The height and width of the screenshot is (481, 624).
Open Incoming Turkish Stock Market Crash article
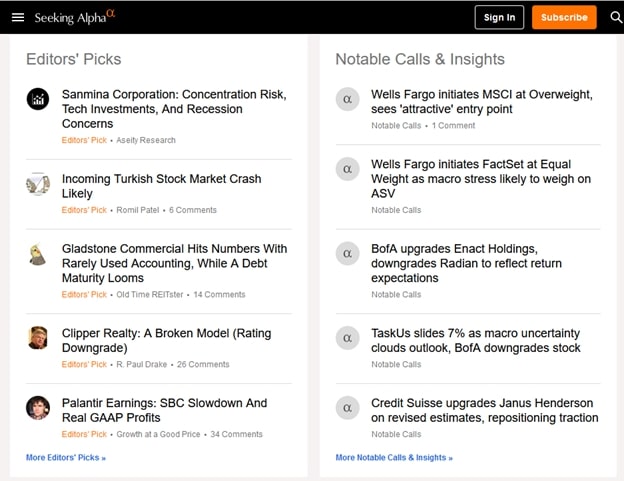tap(162, 186)
